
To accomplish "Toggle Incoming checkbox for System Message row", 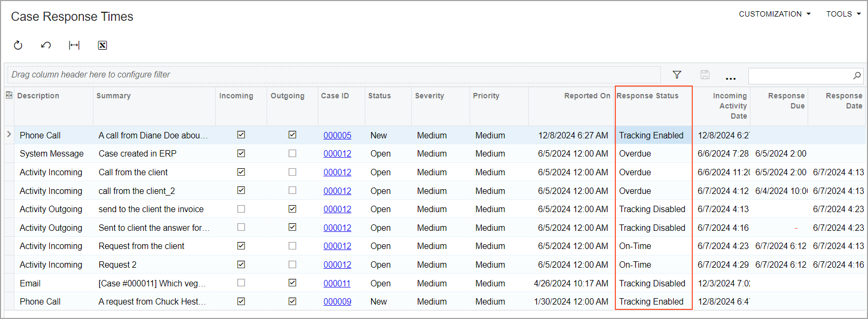I will tap(241, 153).
